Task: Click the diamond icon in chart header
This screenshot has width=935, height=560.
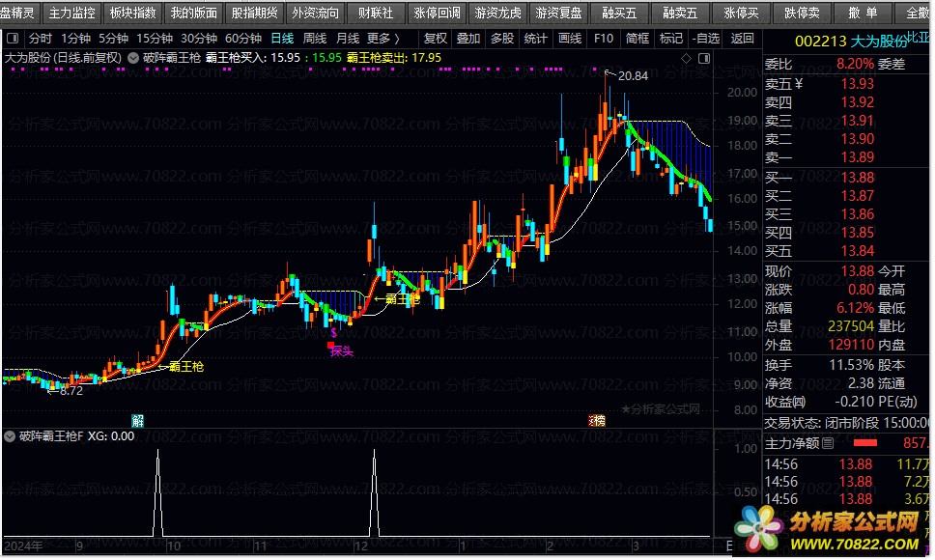Action: point(687,58)
